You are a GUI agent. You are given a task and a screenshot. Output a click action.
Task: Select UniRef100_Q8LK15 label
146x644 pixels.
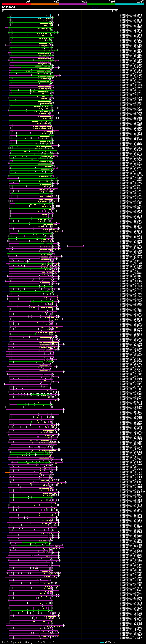[131, 201]
